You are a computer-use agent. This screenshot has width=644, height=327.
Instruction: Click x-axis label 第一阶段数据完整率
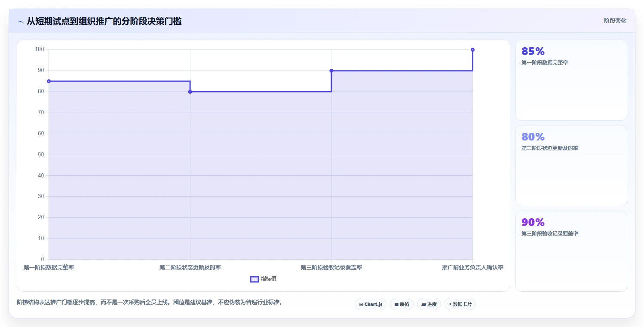(49, 267)
